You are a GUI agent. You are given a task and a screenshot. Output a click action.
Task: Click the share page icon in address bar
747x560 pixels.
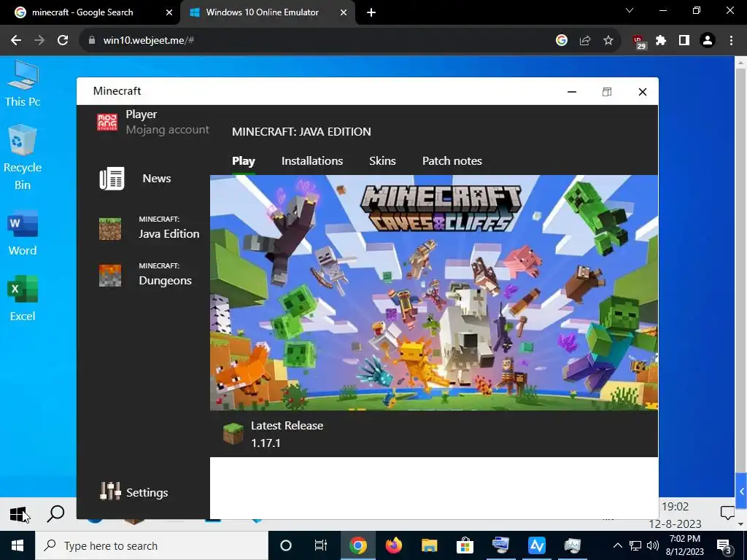[x=585, y=41]
